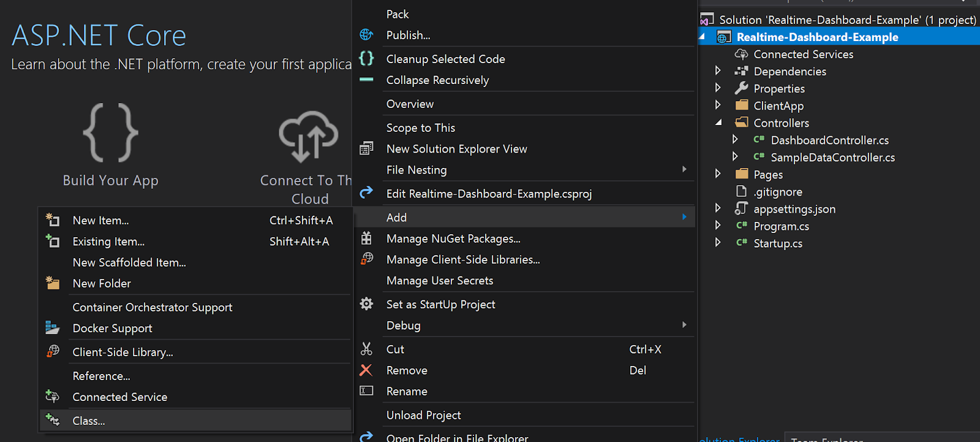Click the New Folder icon in submenu
The width and height of the screenshot is (980, 442).
point(53,283)
